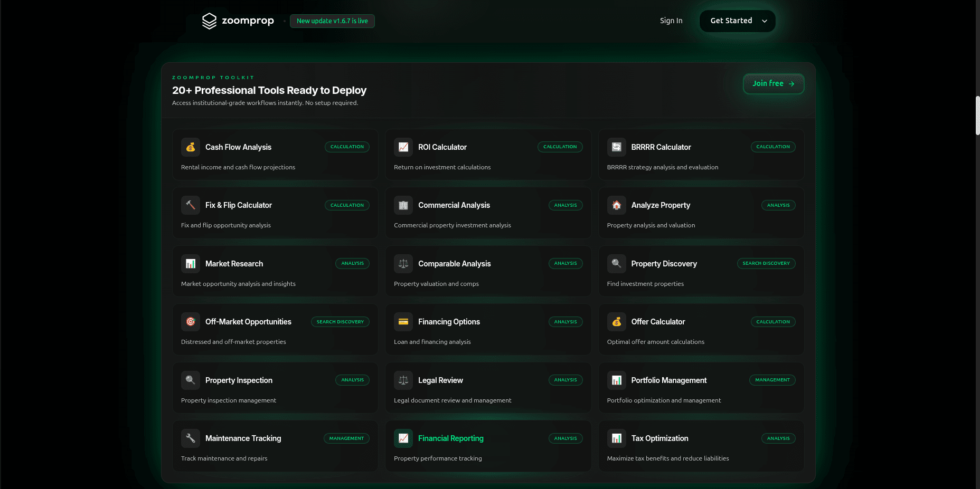Click the Market Research bar chart icon
980x489 pixels.
[x=191, y=264]
